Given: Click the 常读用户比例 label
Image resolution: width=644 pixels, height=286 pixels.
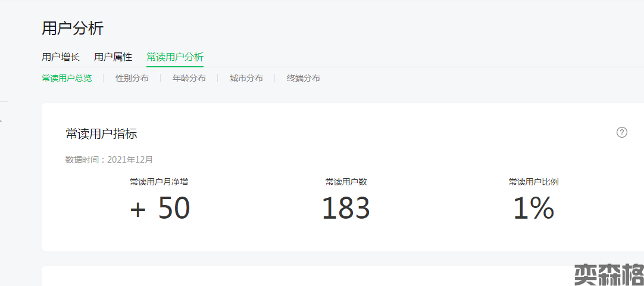Looking at the screenshot, I should 533,182.
